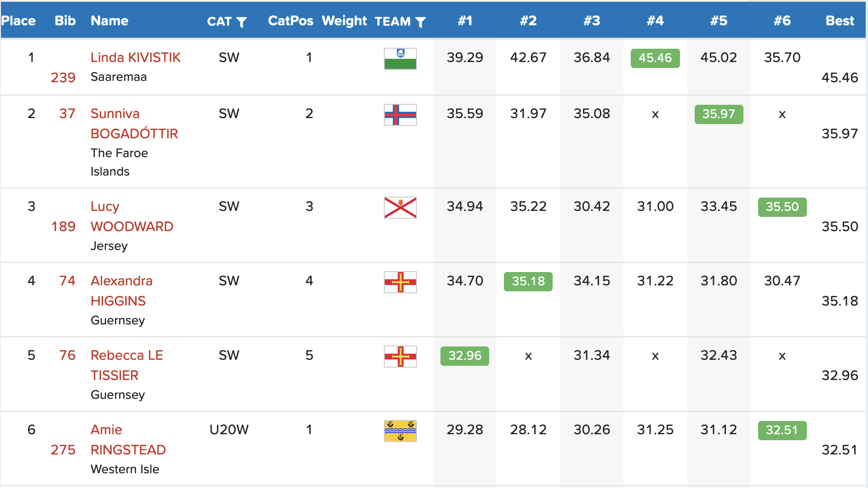868x488 pixels.
Task: Click bib number 74
Action: [x=67, y=281]
